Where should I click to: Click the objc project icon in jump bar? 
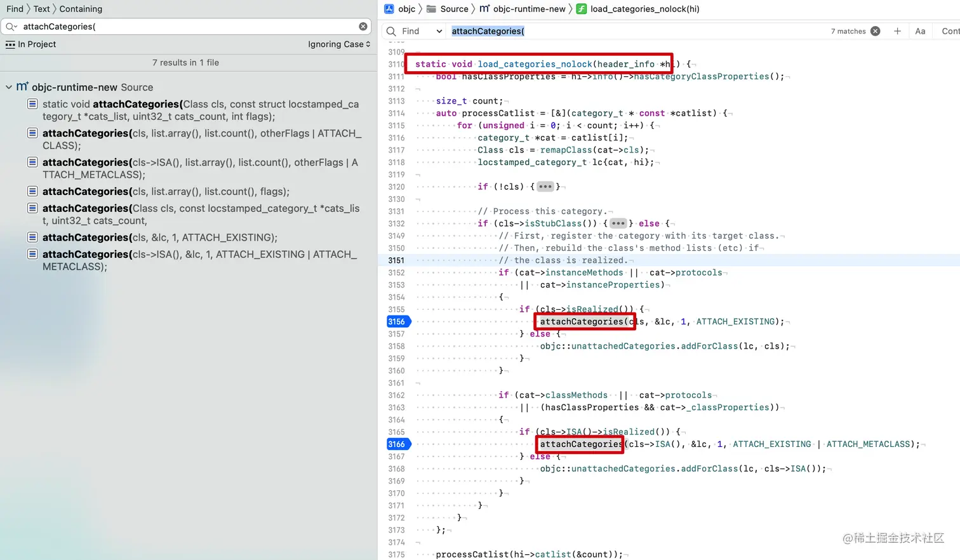(x=388, y=9)
